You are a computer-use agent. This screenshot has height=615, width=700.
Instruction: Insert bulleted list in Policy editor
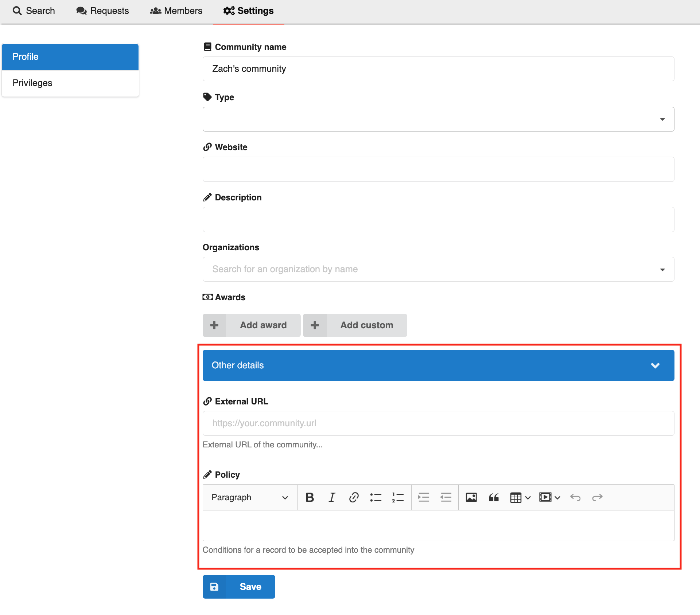coord(376,497)
